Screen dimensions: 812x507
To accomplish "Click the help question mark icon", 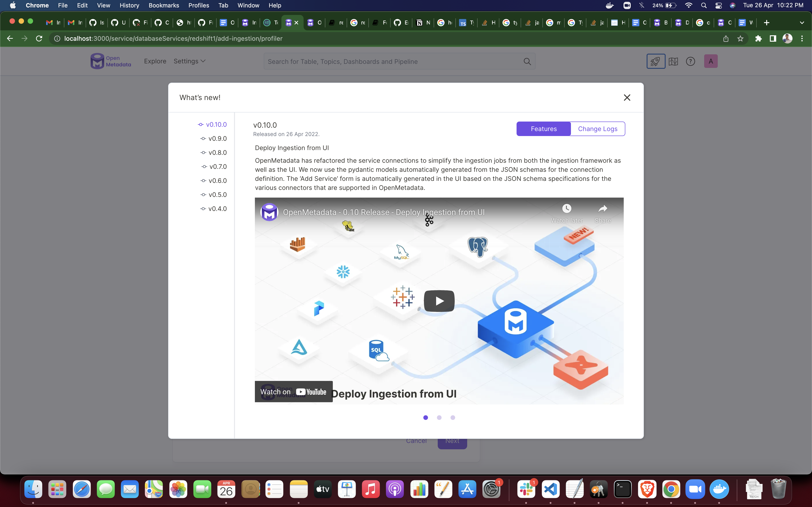I will [x=690, y=61].
